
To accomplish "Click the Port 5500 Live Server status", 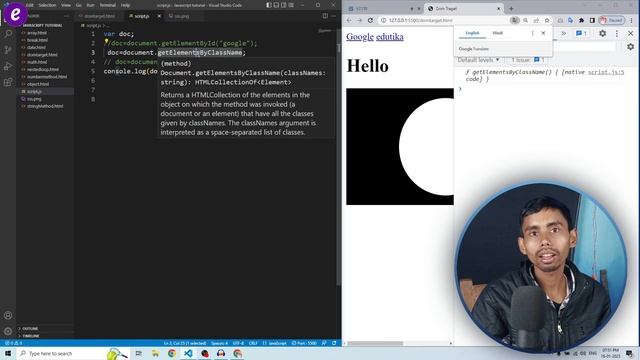I will 304,343.
